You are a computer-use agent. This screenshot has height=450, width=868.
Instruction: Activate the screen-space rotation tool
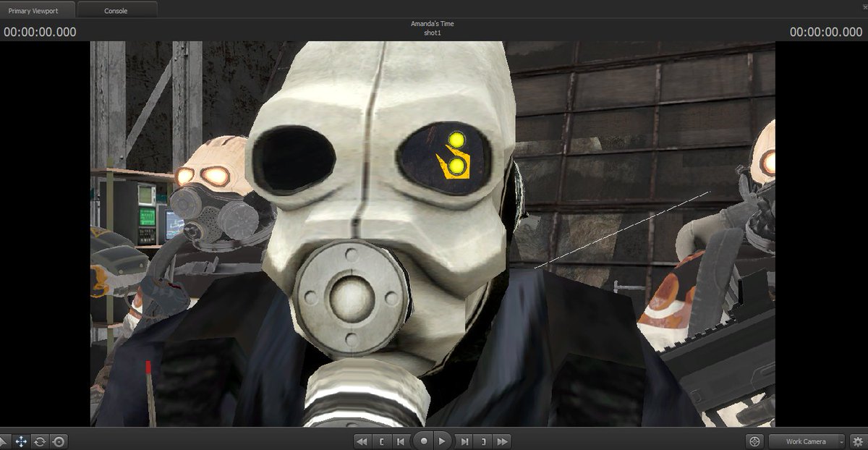pos(59,441)
